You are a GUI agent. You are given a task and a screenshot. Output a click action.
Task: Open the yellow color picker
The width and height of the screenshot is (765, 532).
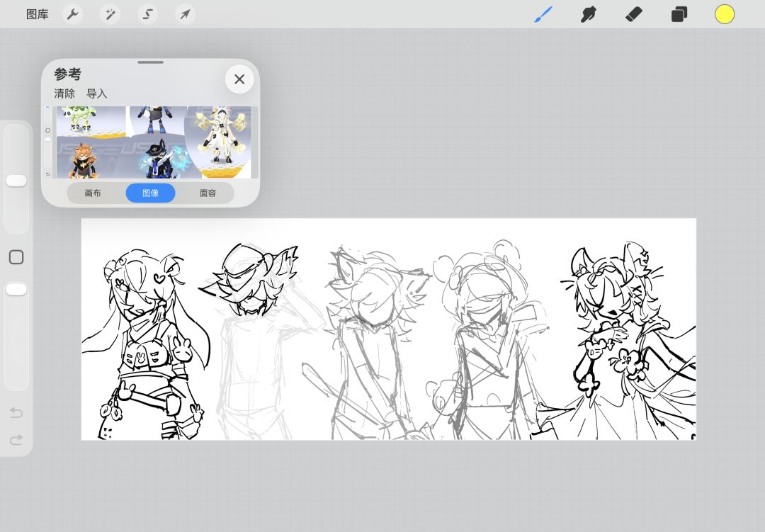(725, 14)
